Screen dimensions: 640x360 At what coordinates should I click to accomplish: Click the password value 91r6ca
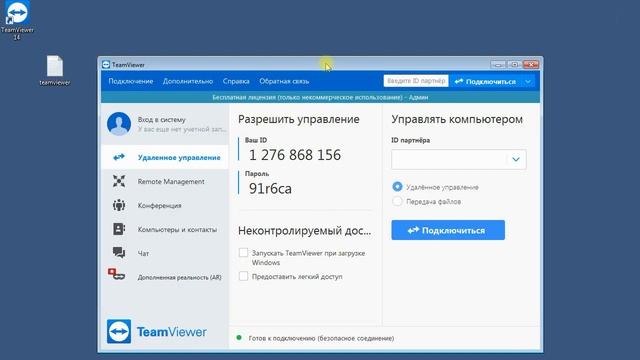click(270, 189)
